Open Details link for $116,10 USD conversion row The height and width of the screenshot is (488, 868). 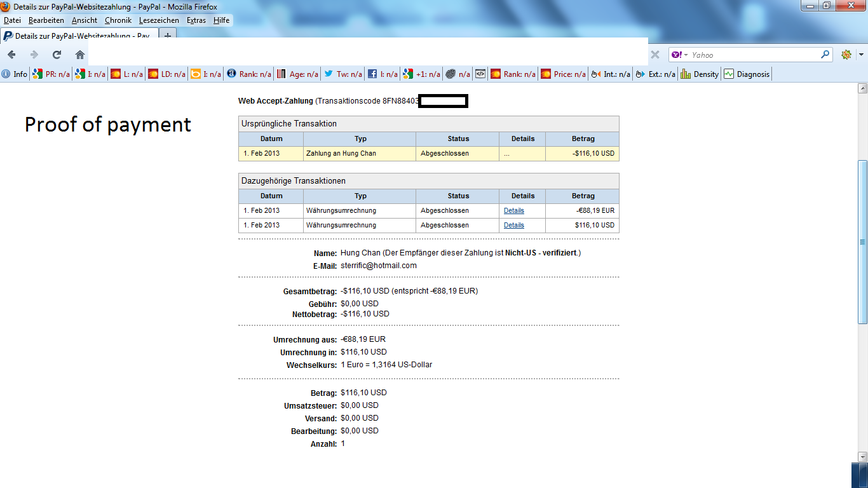click(514, 225)
